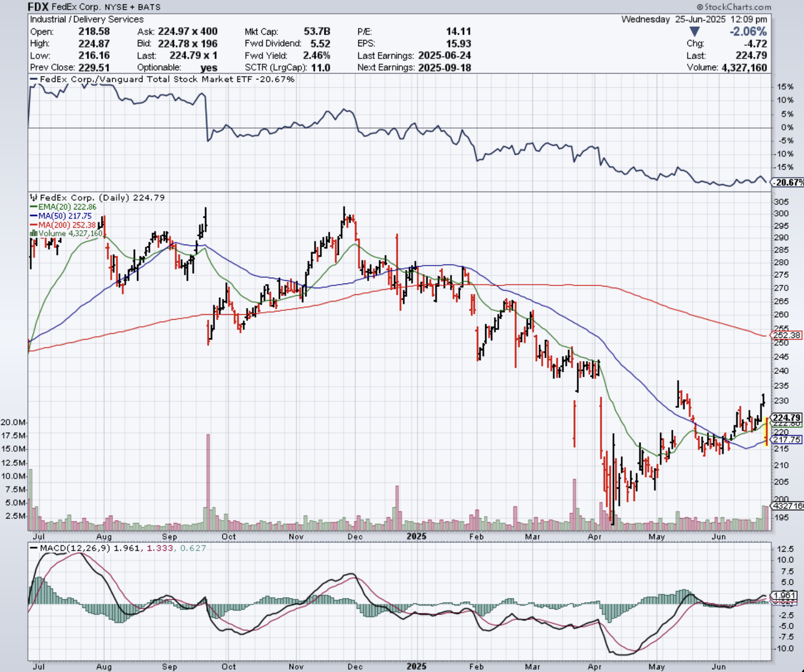The width and height of the screenshot is (804, 672).
Task: Click the Next Earnings date 2025-09-18
Action: click(445, 68)
